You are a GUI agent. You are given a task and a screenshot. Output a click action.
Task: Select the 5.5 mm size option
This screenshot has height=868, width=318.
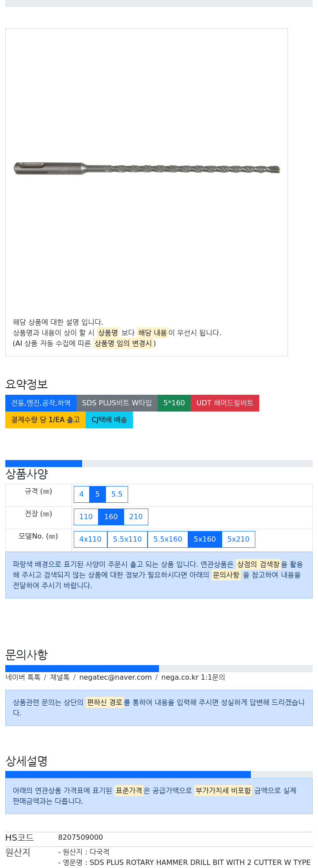(x=117, y=494)
